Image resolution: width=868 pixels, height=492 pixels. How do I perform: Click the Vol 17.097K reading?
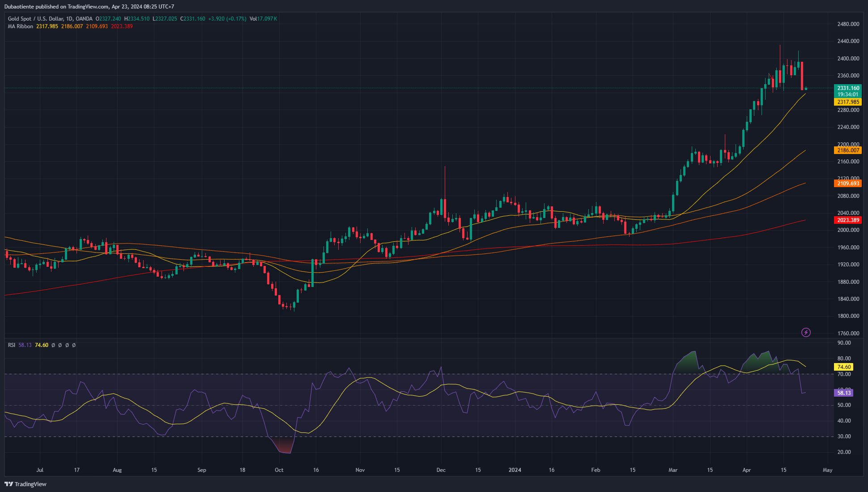(x=263, y=19)
